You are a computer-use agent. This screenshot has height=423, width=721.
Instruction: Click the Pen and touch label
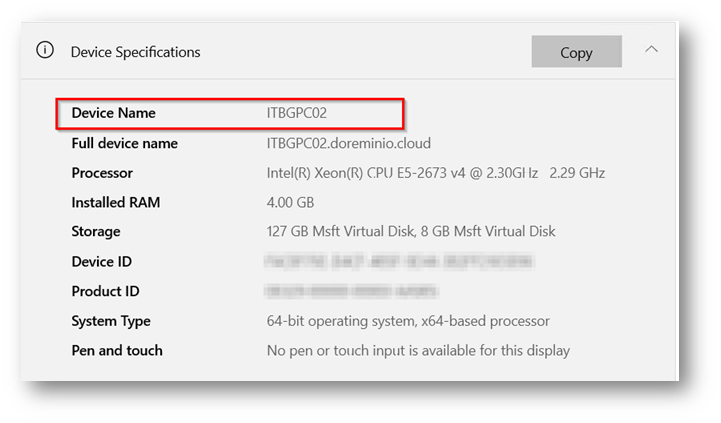116,350
